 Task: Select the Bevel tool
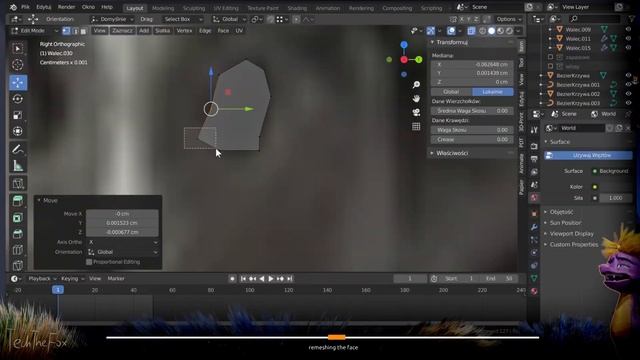[x=18, y=233]
